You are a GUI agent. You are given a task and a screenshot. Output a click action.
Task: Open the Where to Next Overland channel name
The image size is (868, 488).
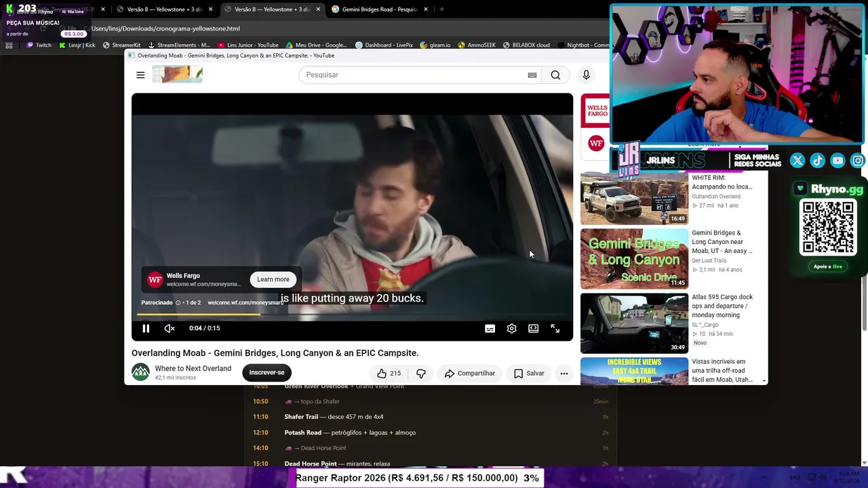tap(193, 369)
